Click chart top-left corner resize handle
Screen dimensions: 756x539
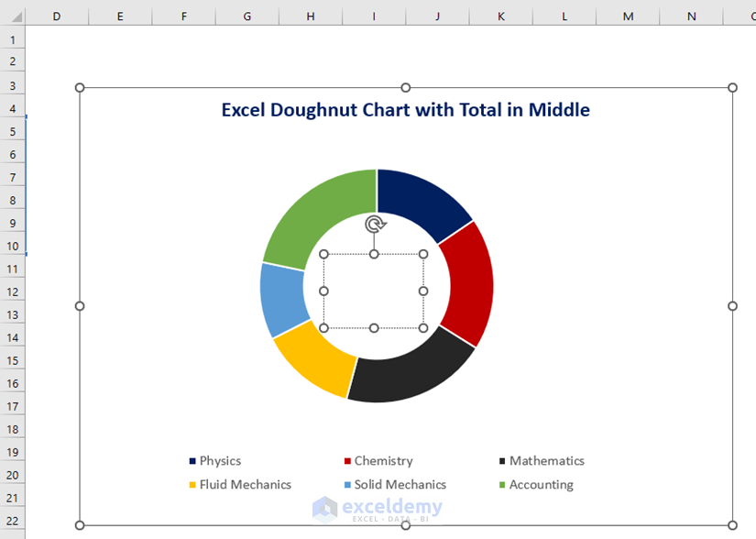80,88
